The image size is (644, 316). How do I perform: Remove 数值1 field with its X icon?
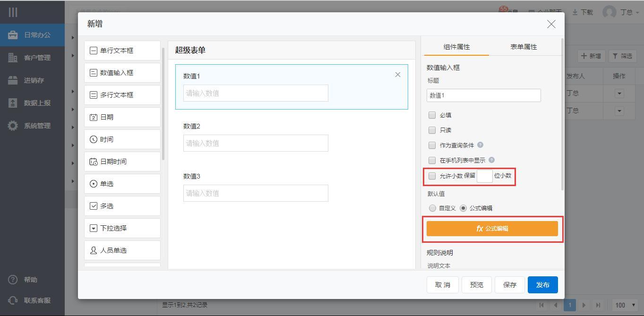(397, 75)
